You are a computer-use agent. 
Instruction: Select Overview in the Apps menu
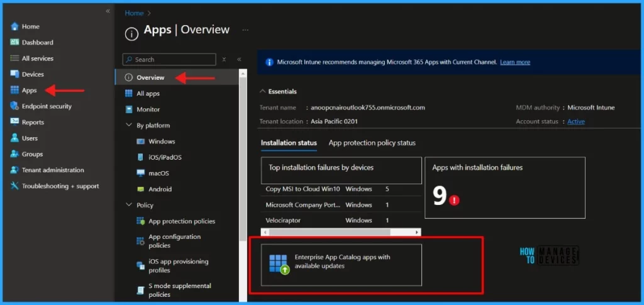[177, 77]
